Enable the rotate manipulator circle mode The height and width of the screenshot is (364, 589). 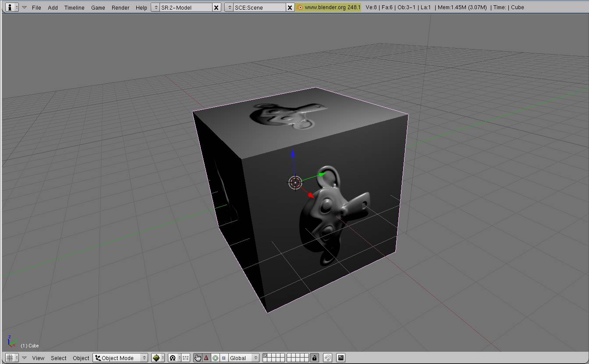(215, 358)
